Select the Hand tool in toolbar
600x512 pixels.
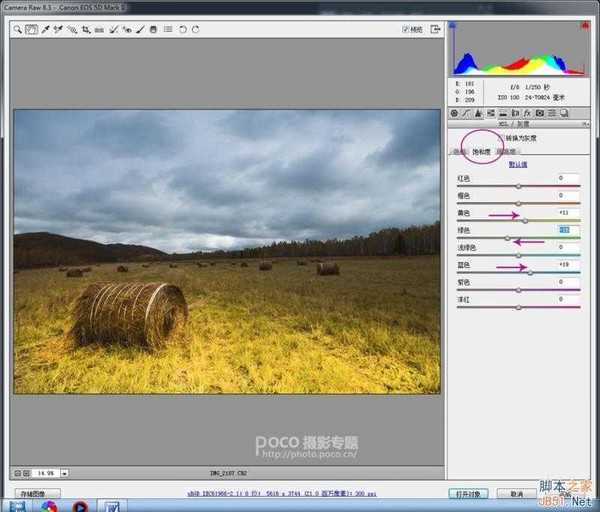[x=31, y=30]
